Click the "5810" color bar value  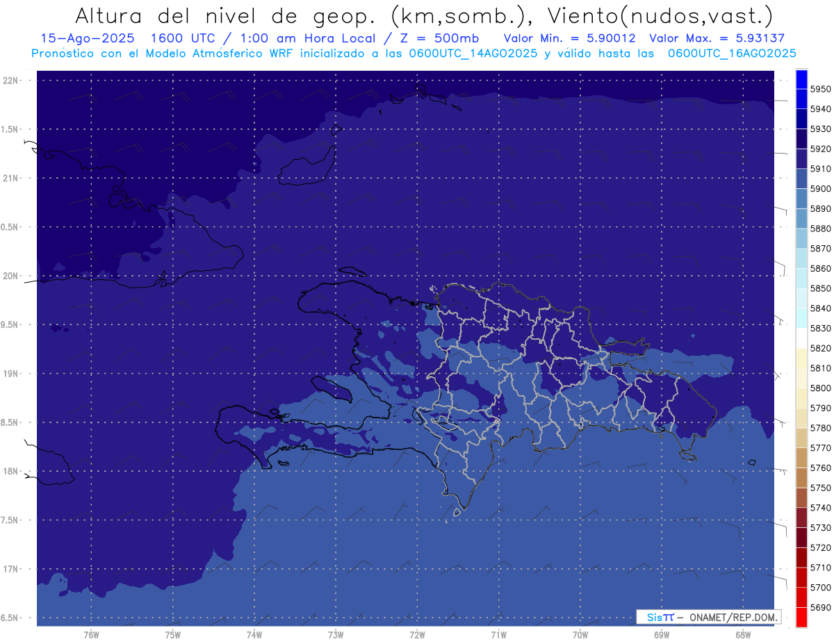pos(820,368)
